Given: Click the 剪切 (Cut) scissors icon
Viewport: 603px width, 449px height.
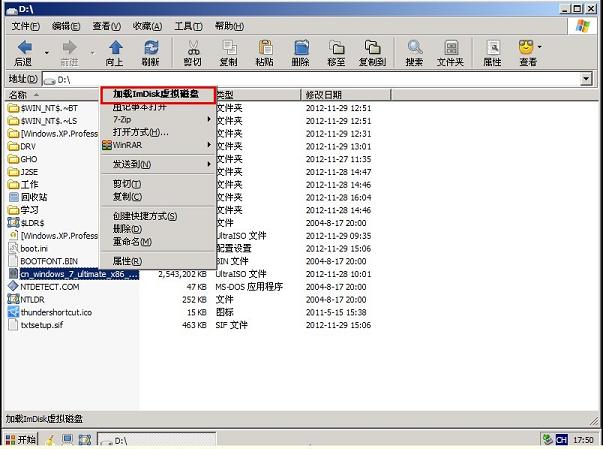Looking at the screenshot, I should point(192,51).
